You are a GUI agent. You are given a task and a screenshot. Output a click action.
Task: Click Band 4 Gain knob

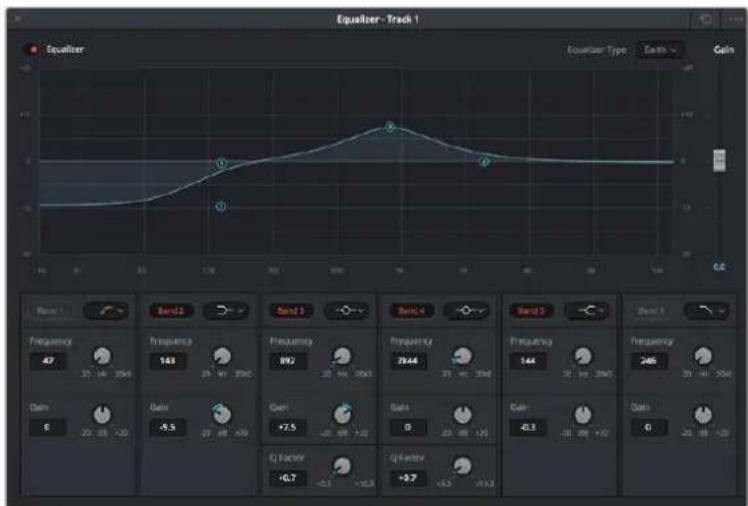pos(462,415)
